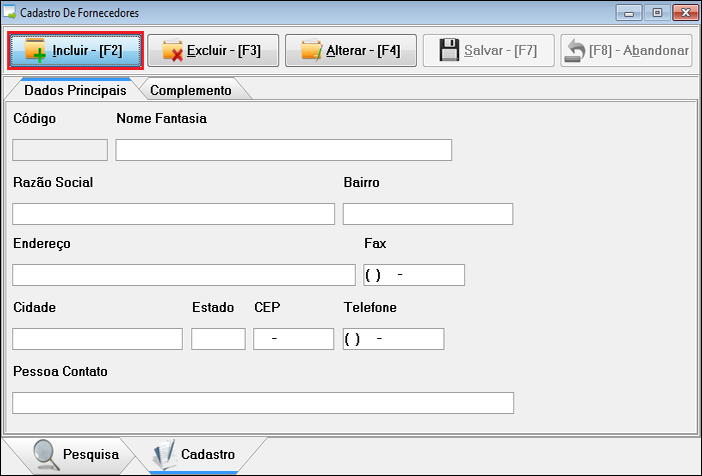The height and width of the screenshot is (476, 702).
Task: Select the Cidade input field
Action: click(x=97, y=339)
